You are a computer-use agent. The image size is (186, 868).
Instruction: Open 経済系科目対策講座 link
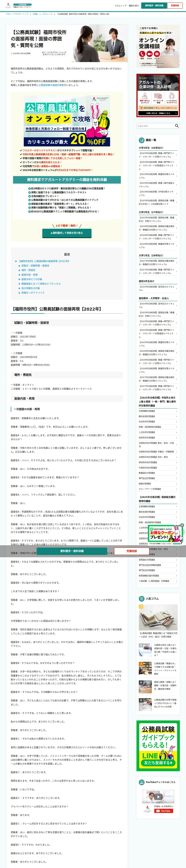(x=158, y=462)
